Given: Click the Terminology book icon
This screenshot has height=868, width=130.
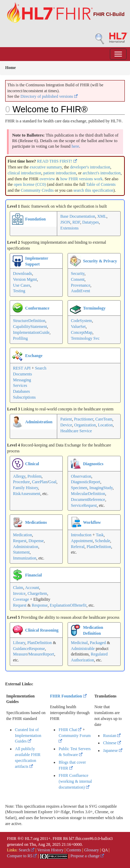Looking at the screenshot, I should click(x=75, y=308).
